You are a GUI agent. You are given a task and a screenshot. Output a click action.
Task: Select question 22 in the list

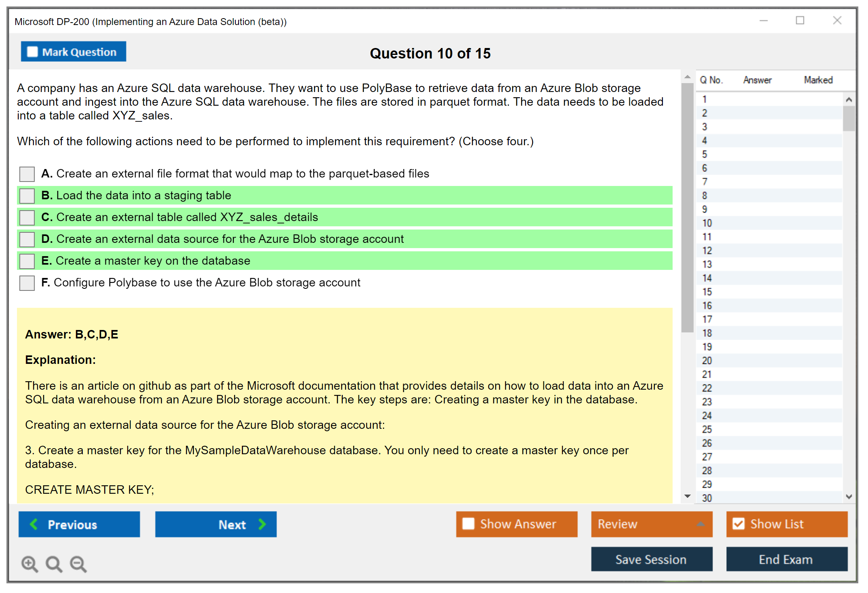click(x=707, y=388)
